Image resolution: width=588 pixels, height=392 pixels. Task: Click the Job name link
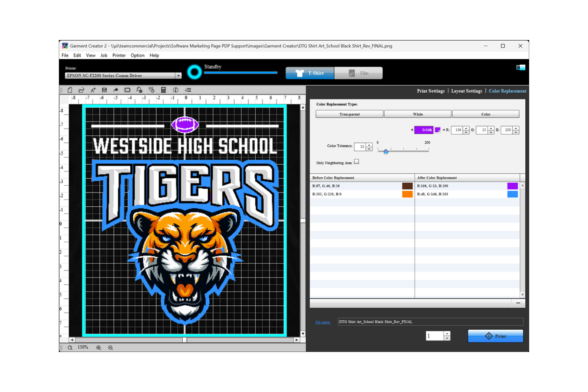click(x=323, y=322)
